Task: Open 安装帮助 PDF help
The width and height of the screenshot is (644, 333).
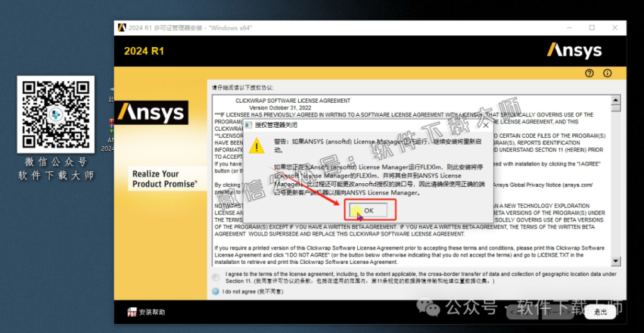Action: [x=146, y=312]
